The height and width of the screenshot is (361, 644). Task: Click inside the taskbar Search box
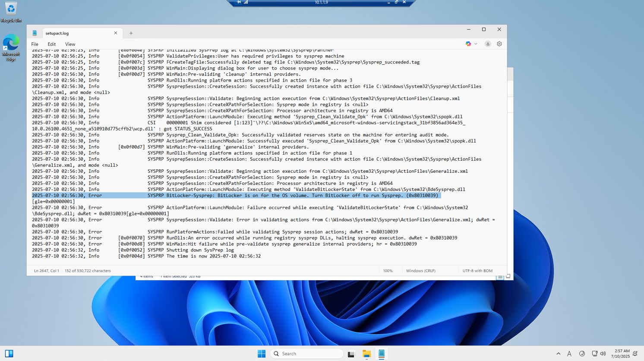click(x=306, y=354)
